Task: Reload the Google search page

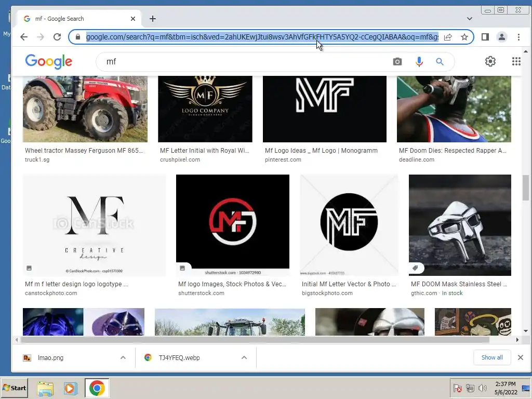Action: coord(57,37)
